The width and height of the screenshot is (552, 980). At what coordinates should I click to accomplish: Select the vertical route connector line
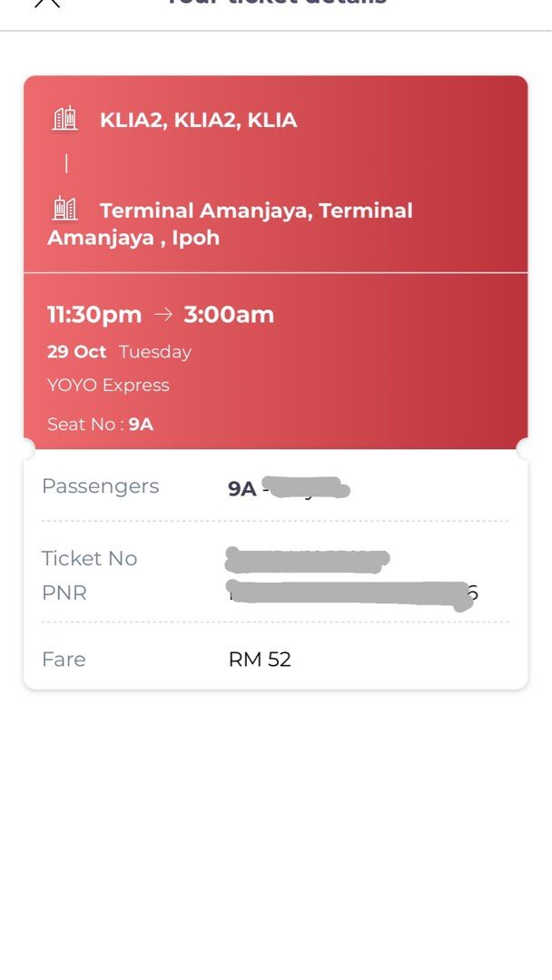pyautogui.click(x=64, y=163)
